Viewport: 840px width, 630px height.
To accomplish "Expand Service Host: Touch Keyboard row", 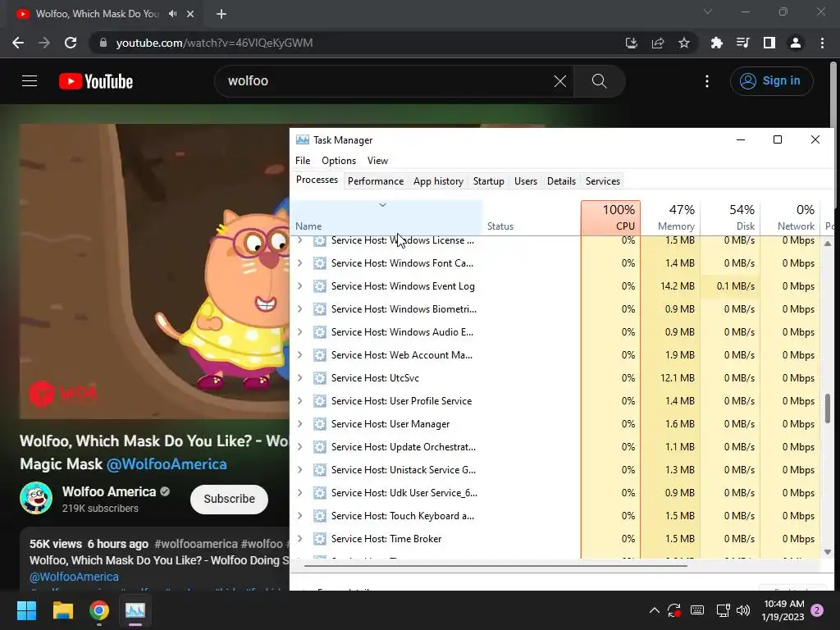I will pyautogui.click(x=300, y=515).
